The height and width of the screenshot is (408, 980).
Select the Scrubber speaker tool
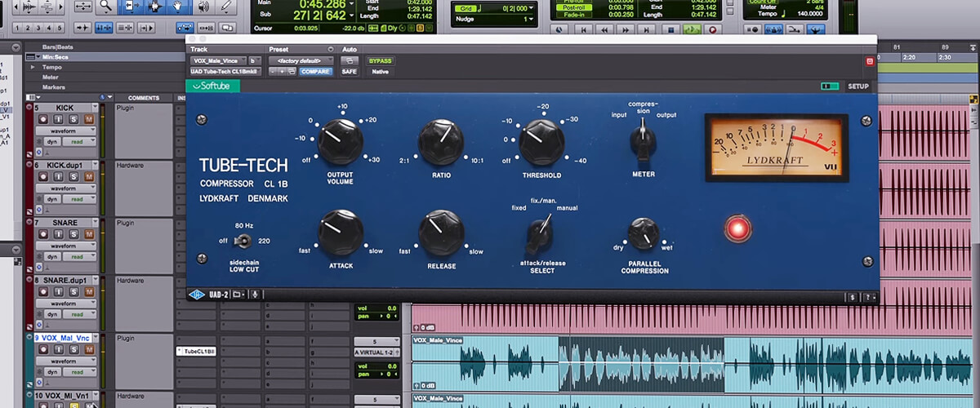tap(203, 7)
